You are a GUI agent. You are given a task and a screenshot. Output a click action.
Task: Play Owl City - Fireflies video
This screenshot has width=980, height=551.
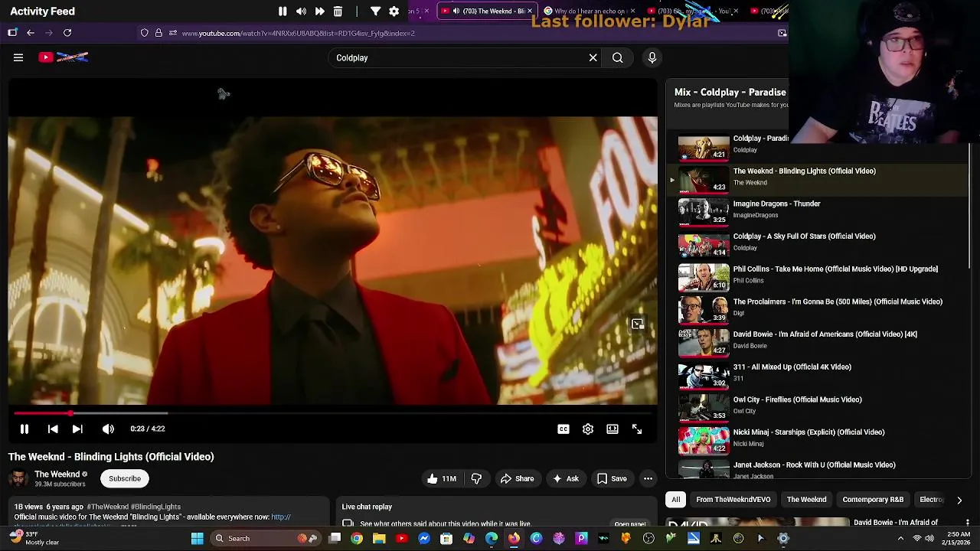point(817,407)
